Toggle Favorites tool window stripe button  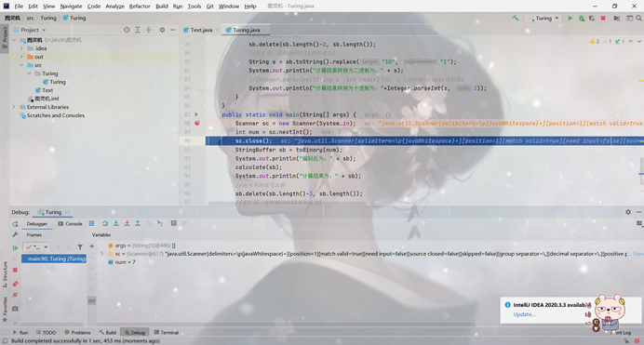pyautogui.click(x=5, y=310)
